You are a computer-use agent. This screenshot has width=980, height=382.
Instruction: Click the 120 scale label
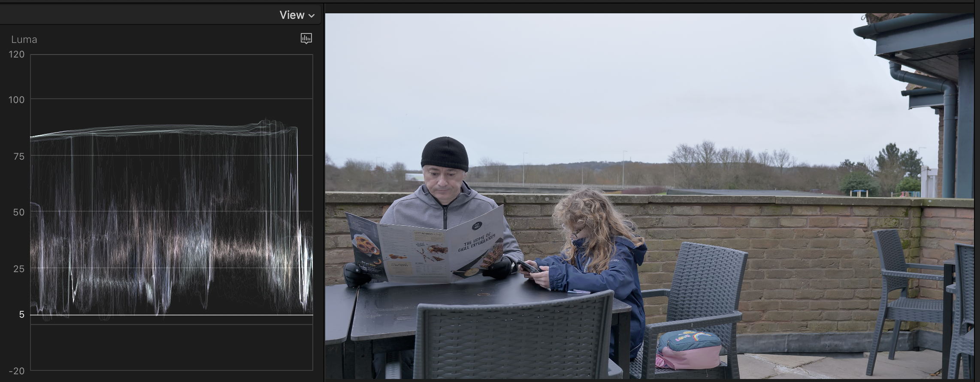pyautogui.click(x=17, y=55)
